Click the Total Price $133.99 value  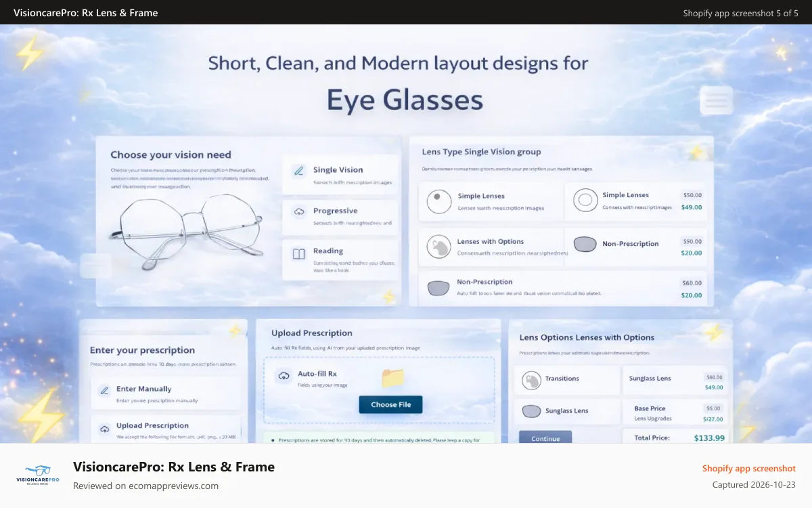pos(709,438)
